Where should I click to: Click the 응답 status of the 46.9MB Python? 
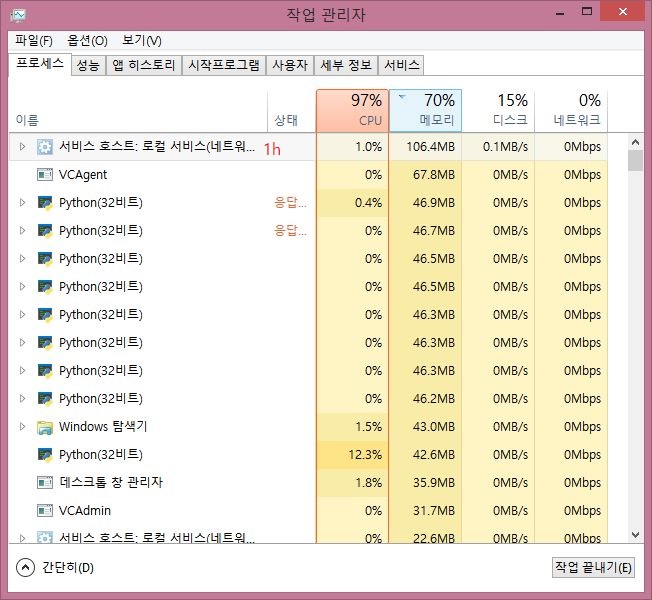[x=290, y=202]
